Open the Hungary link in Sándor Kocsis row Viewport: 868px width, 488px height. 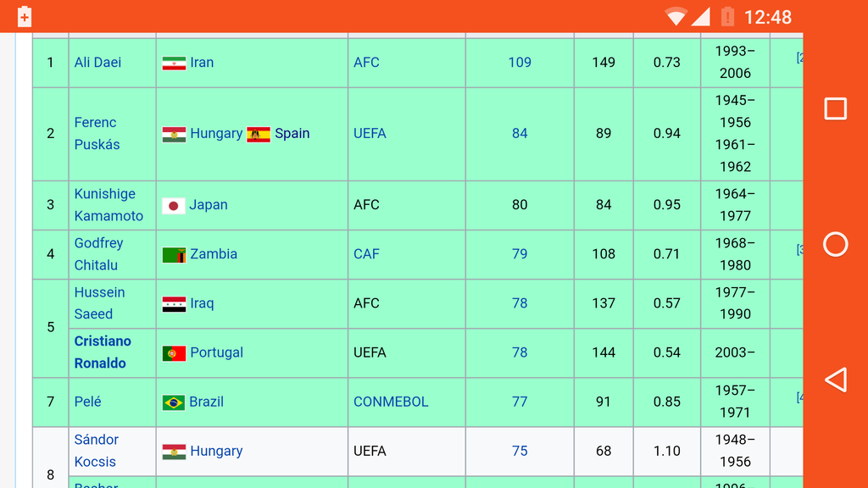point(216,451)
